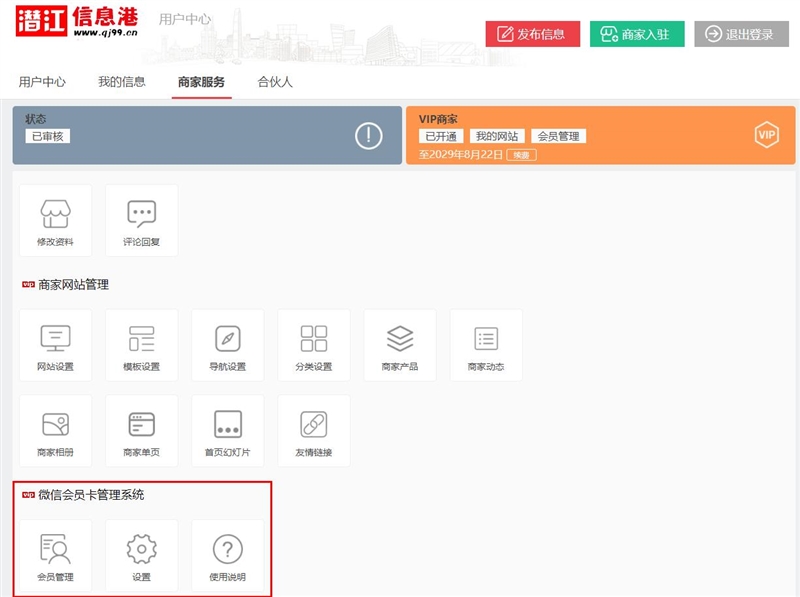The width and height of the screenshot is (800, 597).
Task: Click the 退出登录 logout button
Action: coord(740,34)
